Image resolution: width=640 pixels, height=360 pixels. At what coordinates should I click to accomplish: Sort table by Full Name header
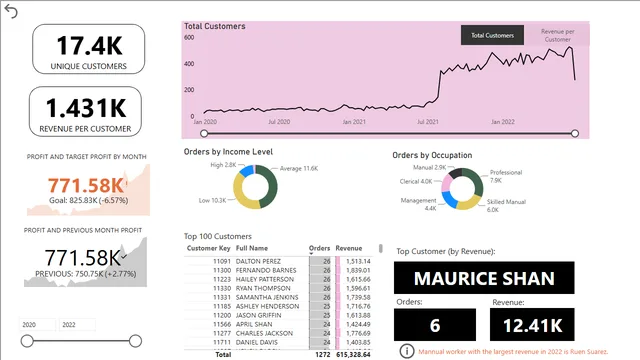point(252,248)
